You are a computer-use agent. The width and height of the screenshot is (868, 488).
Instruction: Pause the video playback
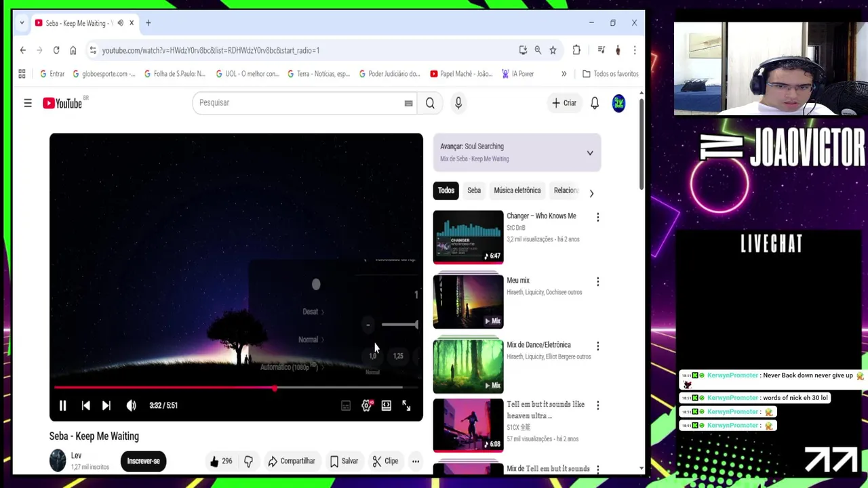tap(62, 405)
